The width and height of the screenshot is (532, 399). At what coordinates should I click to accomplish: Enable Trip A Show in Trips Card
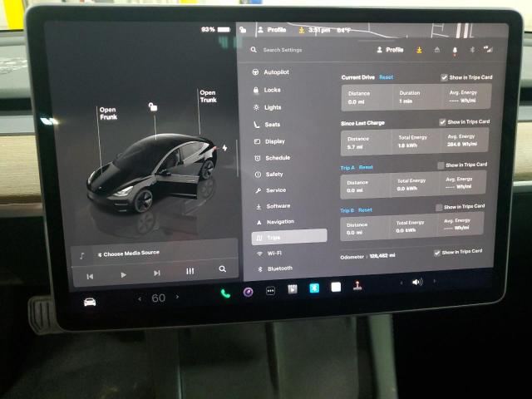point(441,165)
